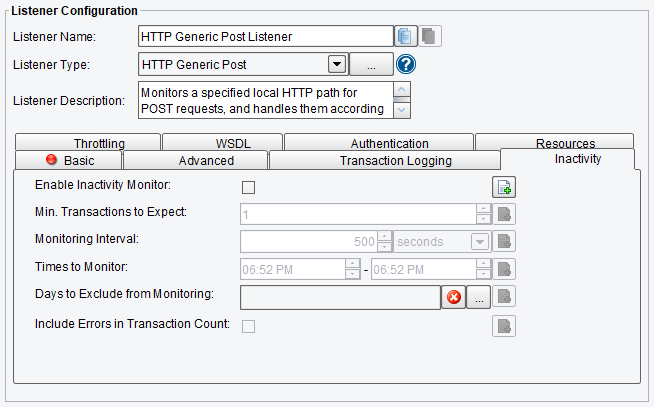The width and height of the screenshot is (654, 407).
Task: Decrement the start time in Times to Monitor
Action: tap(352, 274)
